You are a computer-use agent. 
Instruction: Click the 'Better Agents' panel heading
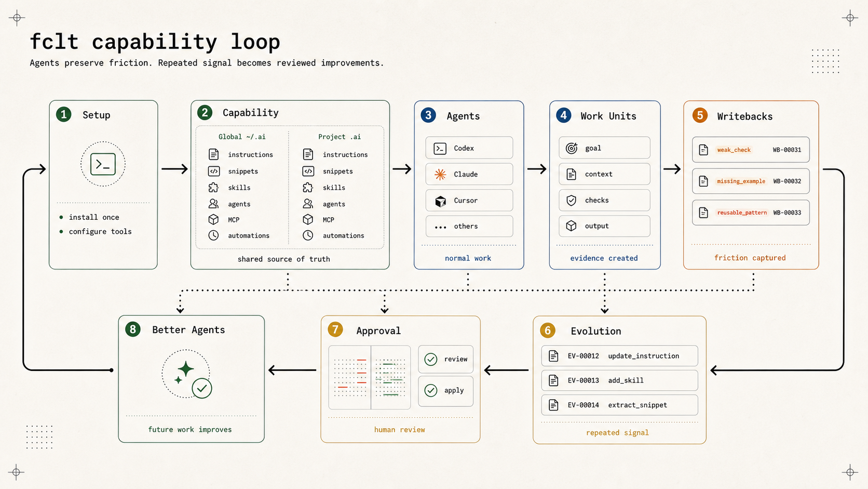[x=188, y=330]
